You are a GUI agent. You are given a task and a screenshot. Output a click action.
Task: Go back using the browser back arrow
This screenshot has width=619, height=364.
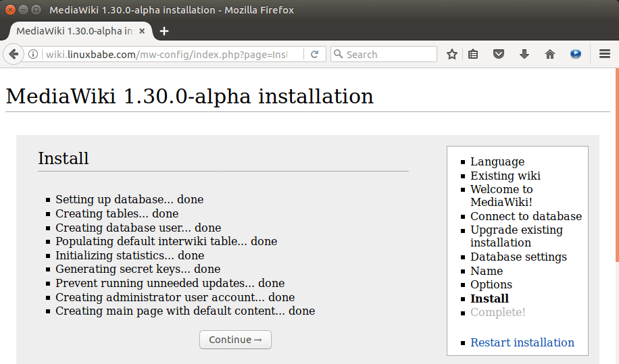pyautogui.click(x=13, y=55)
